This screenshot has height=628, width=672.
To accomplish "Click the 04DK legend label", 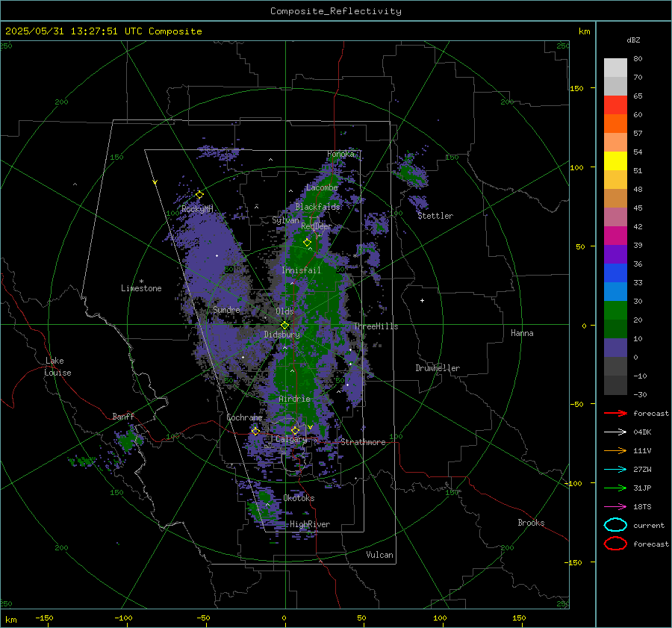I will pyautogui.click(x=642, y=432).
